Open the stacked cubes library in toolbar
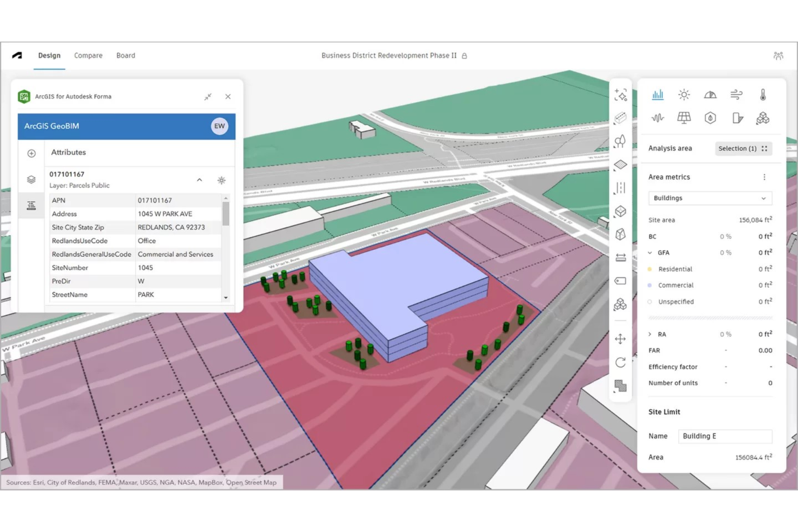The image size is (798, 532). pos(620,304)
